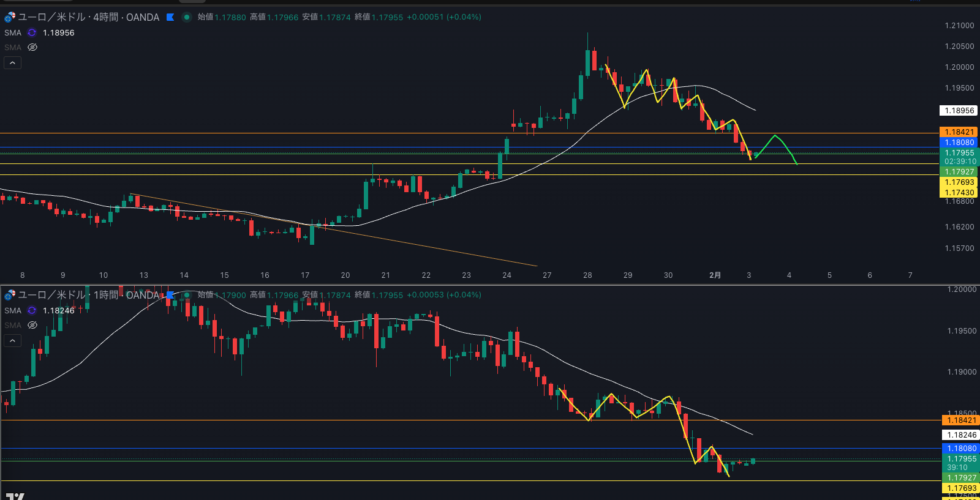Collapse the indicator legend on the 4-hour chart
The image size is (980, 500).
12,63
